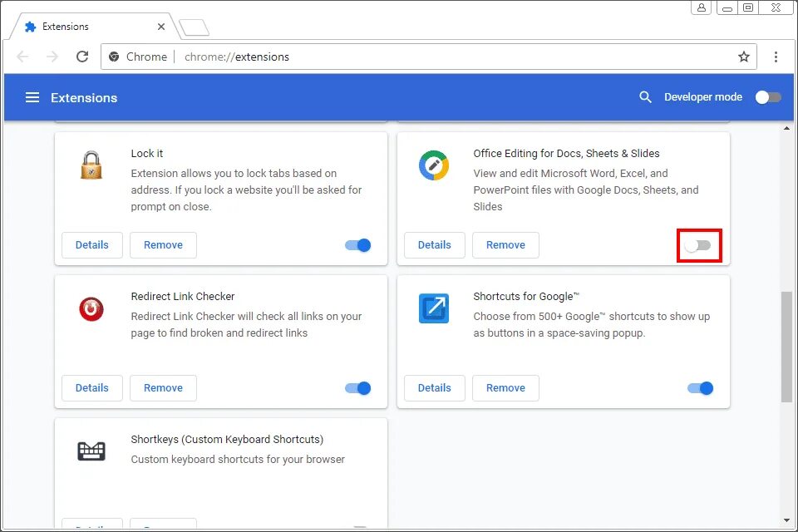798x532 pixels.
Task: Click the Lock it padlock icon
Action: [91, 165]
